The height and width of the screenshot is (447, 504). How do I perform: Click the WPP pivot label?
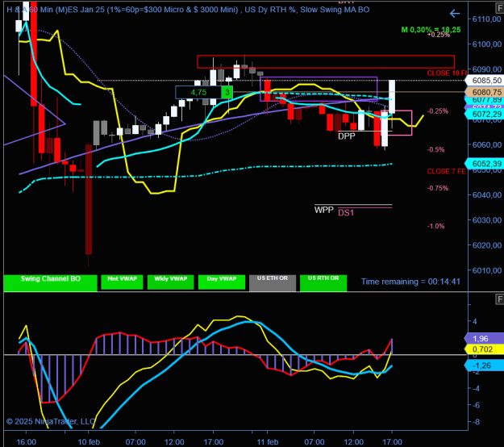pyautogui.click(x=323, y=210)
